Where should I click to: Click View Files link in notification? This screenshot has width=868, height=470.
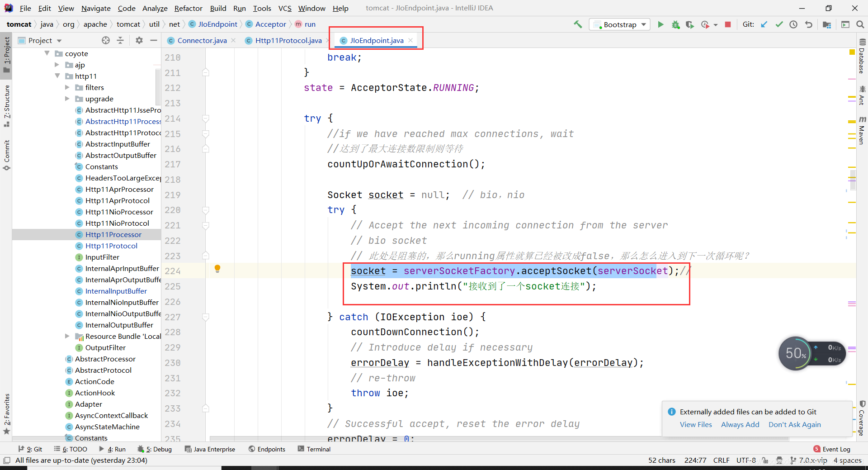pyautogui.click(x=696, y=424)
